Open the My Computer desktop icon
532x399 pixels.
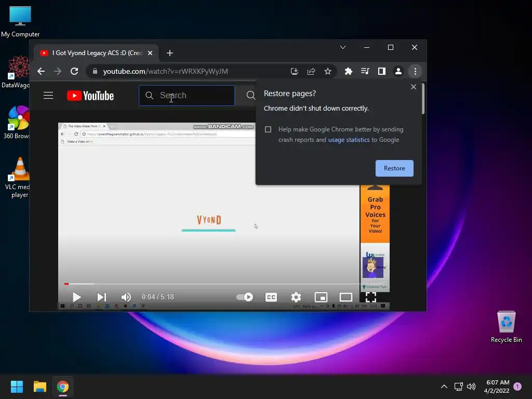pos(20,22)
